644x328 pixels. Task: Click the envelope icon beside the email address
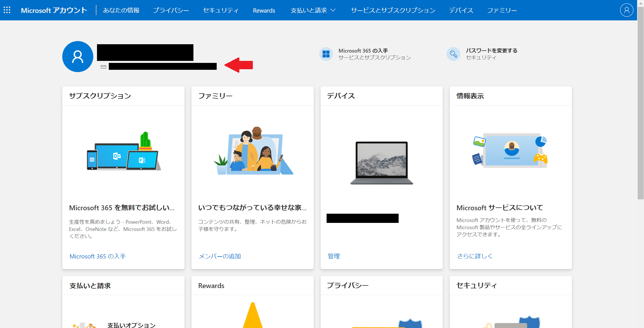click(x=103, y=67)
